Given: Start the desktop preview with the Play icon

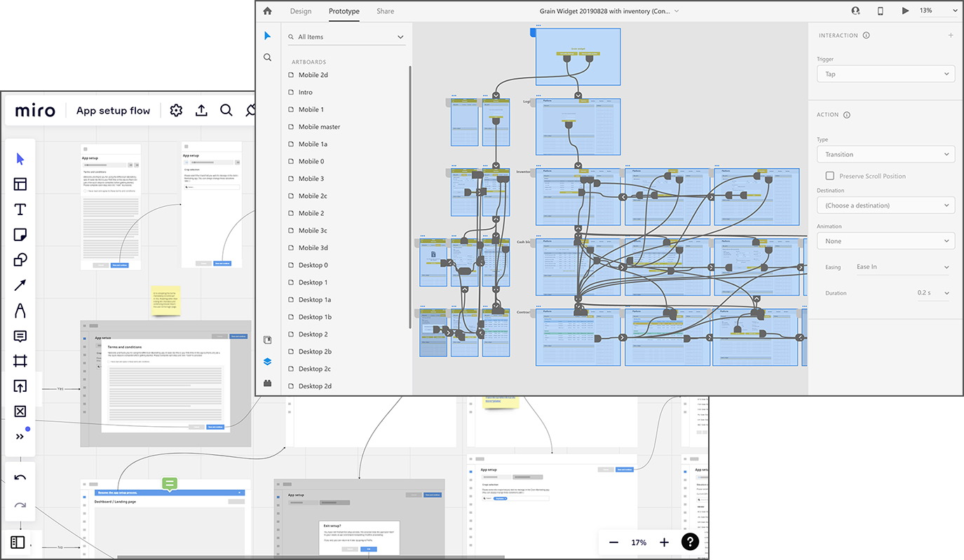Looking at the screenshot, I should coord(905,11).
